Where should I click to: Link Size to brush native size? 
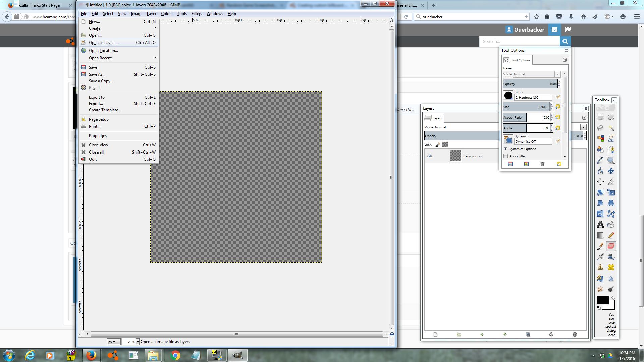(557, 107)
